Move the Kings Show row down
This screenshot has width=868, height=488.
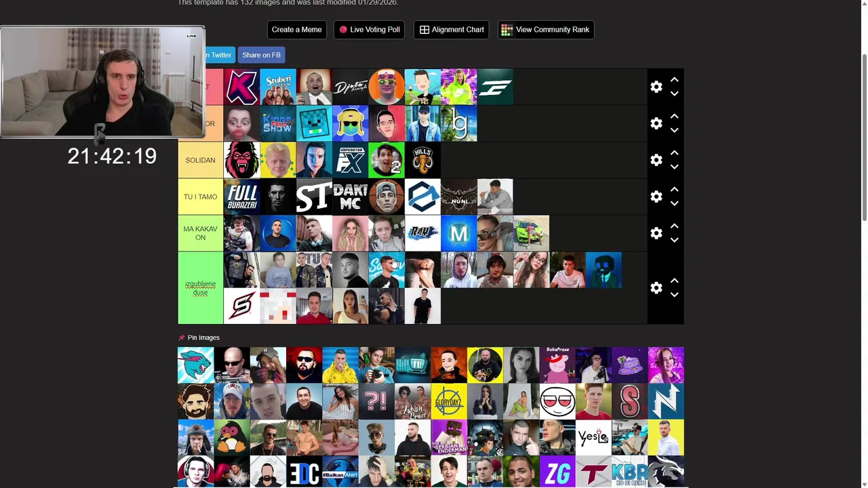pos(674,130)
